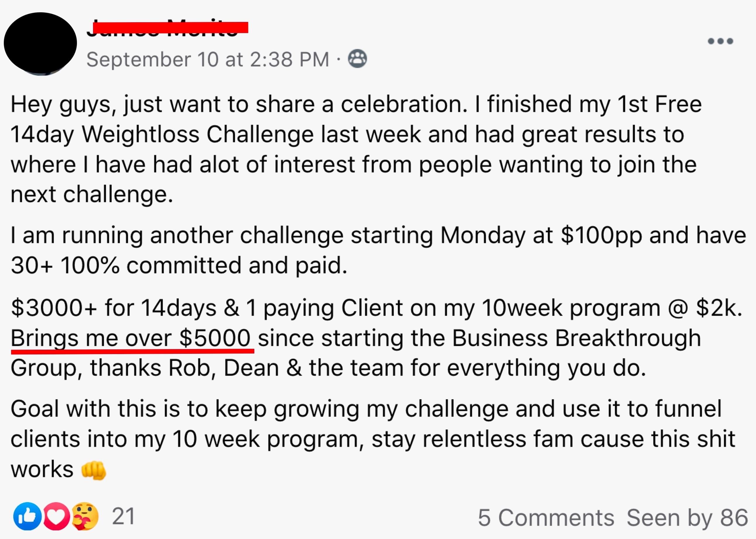The width and height of the screenshot is (756, 539).
Task: Open the three-dot post options menu
Action: [720, 41]
